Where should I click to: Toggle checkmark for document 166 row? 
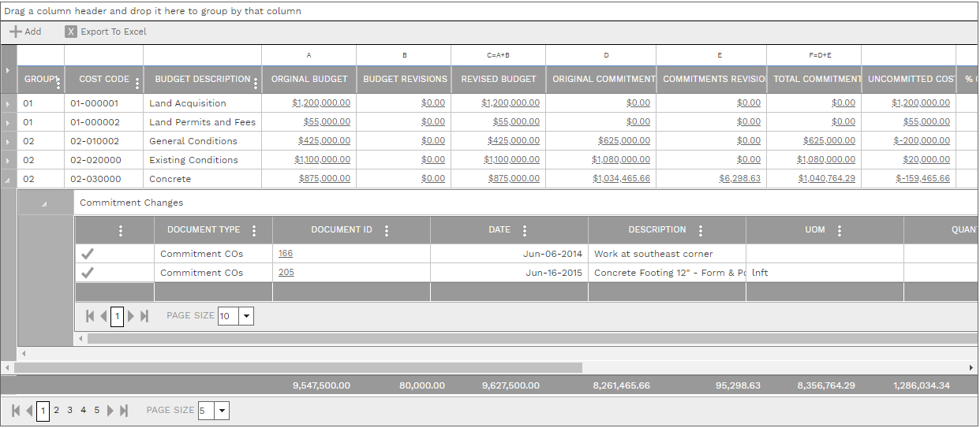pyautogui.click(x=88, y=254)
